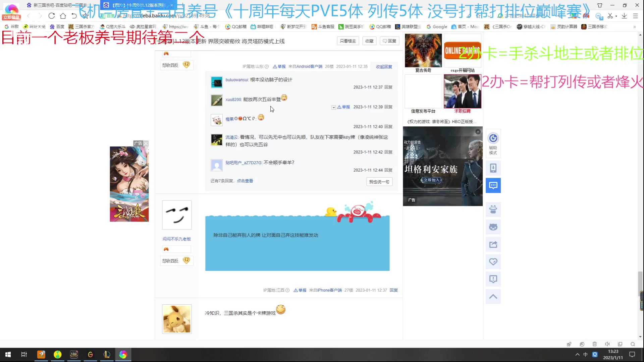Toggle the bookmark star in address bar
Screen dimensions: 644x362
point(85,16)
